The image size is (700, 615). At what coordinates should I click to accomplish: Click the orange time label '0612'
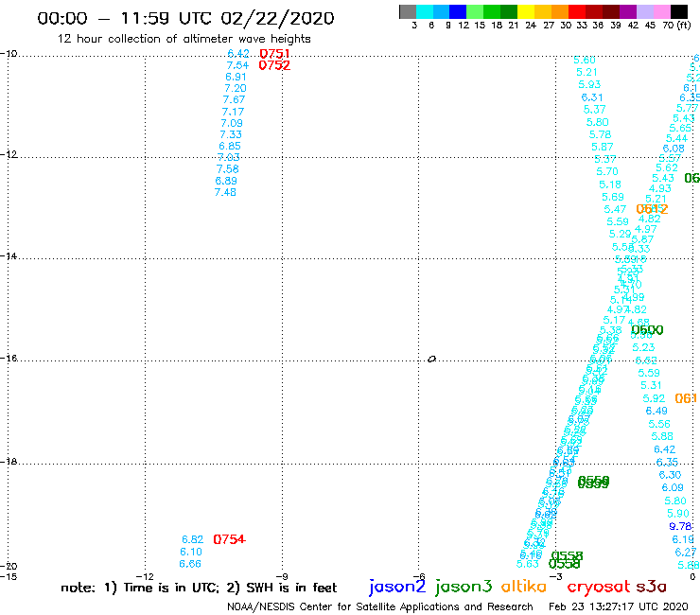pyautogui.click(x=652, y=209)
